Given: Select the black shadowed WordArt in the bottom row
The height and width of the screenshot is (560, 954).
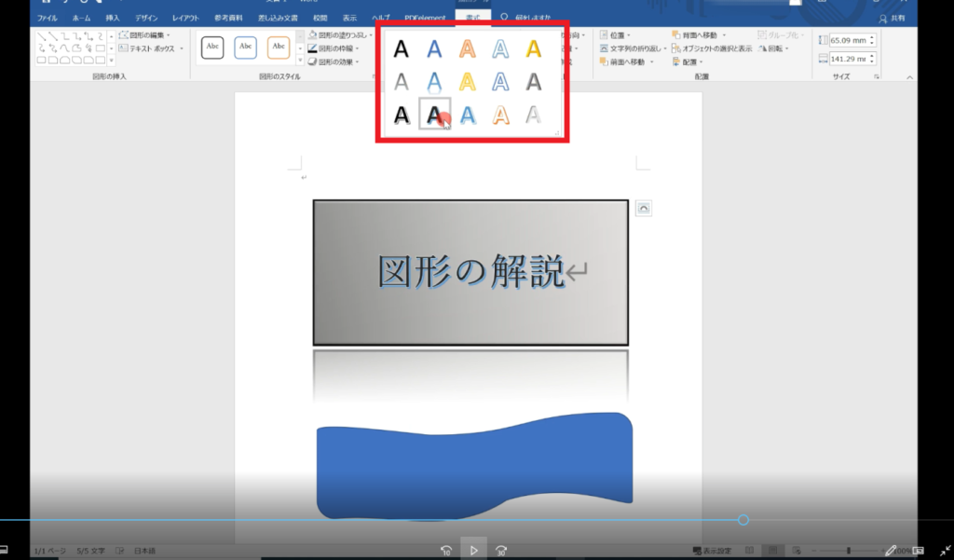Looking at the screenshot, I should pyautogui.click(x=401, y=115).
